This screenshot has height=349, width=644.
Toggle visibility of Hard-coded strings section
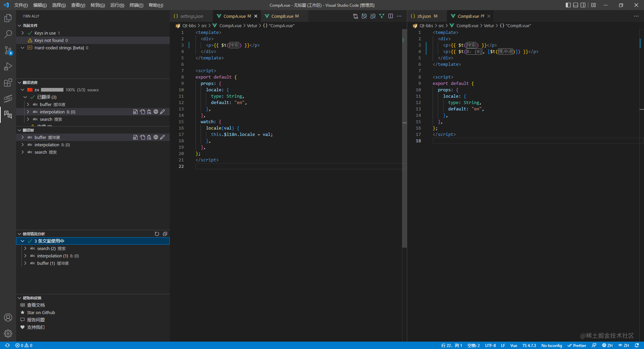point(22,48)
